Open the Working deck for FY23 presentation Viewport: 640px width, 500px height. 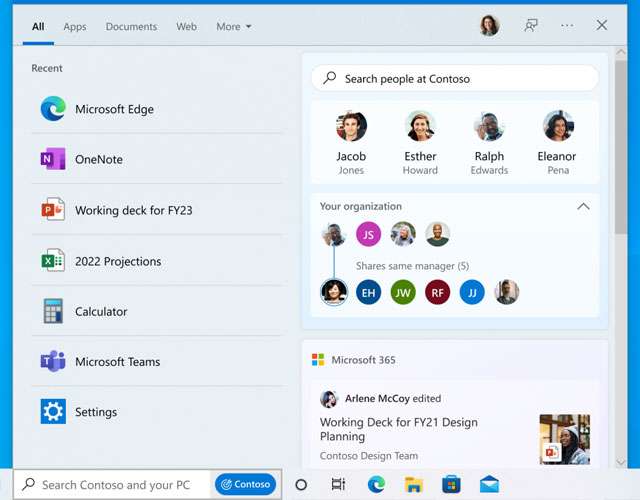pos(157,210)
